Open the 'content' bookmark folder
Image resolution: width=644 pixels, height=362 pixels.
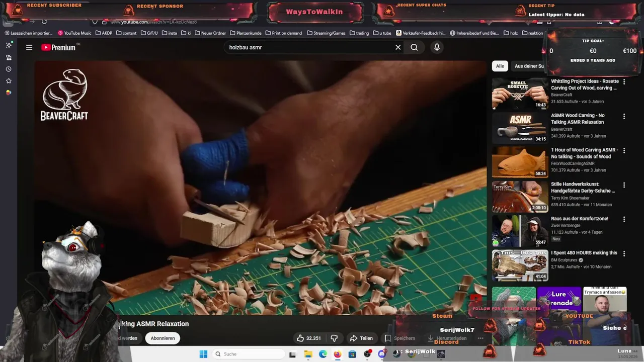pyautogui.click(x=126, y=33)
